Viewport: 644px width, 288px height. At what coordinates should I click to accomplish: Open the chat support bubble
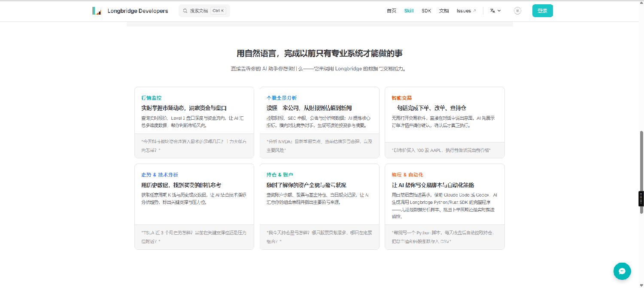coord(622,271)
